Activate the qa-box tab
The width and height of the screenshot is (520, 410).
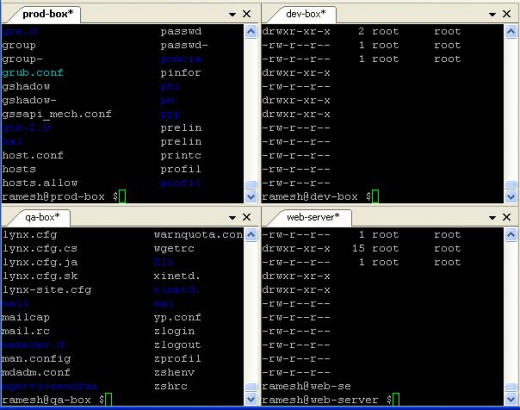pyautogui.click(x=42, y=217)
